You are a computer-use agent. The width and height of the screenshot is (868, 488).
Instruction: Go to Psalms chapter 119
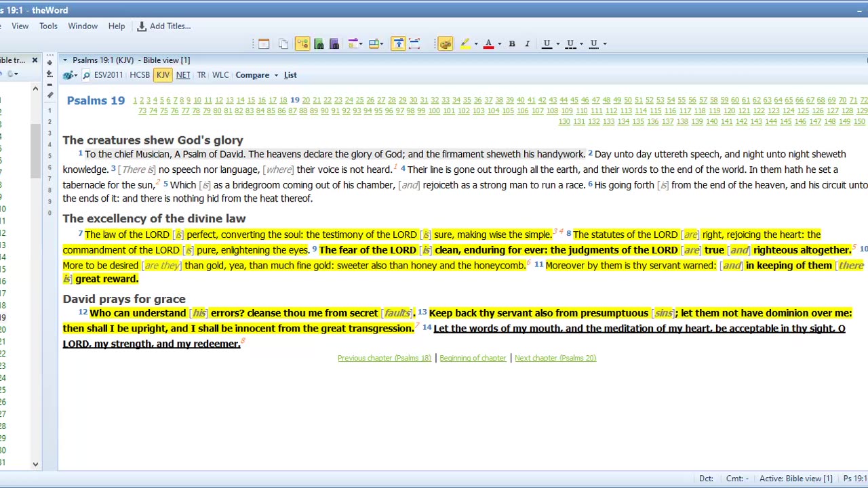714,111
